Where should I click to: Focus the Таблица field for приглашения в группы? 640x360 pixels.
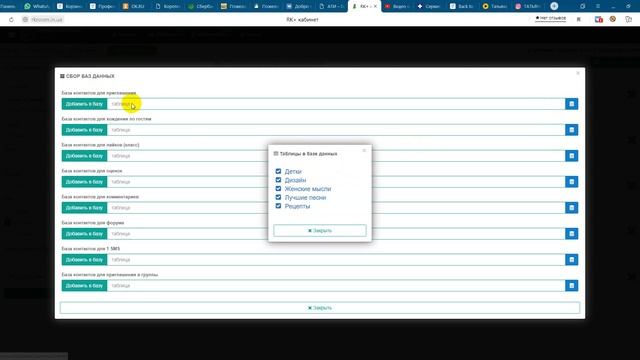[x=336, y=286]
